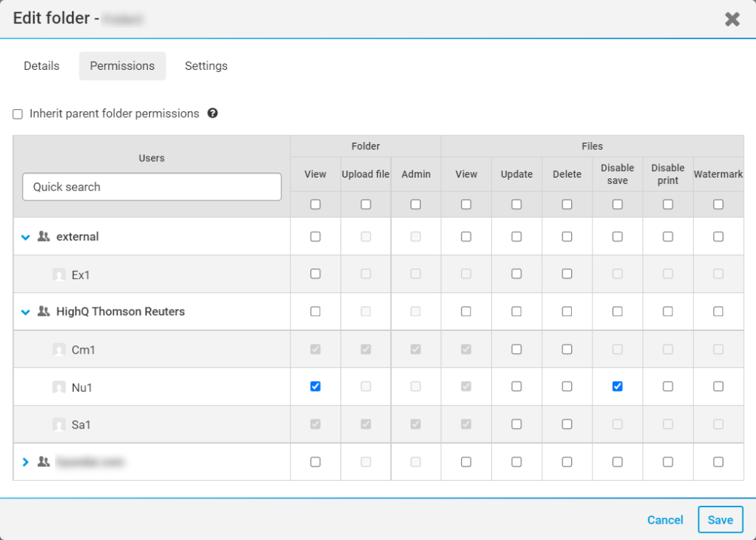The width and height of the screenshot is (756, 540).
Task: Expand the blurred group at bottom
Action: (x=26, y=462)
